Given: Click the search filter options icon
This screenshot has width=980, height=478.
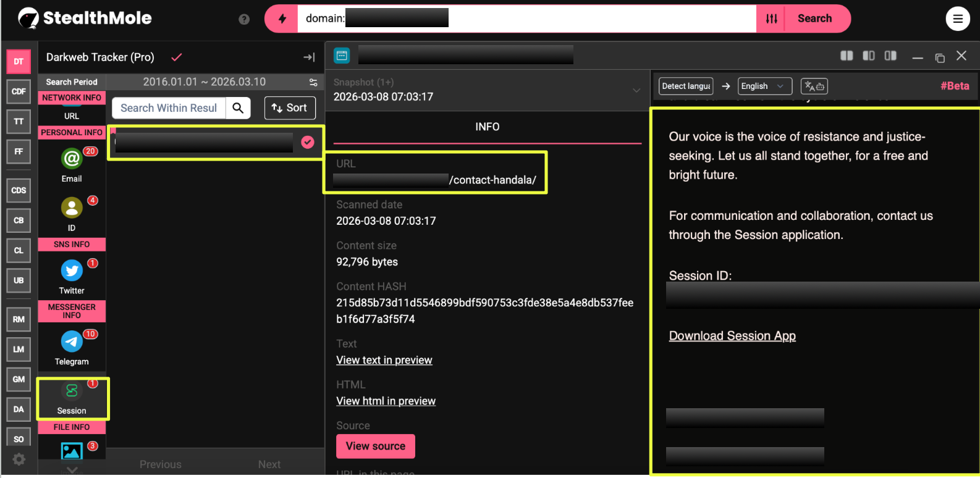Looking at the screenshot, I should (x=771, y=19).
